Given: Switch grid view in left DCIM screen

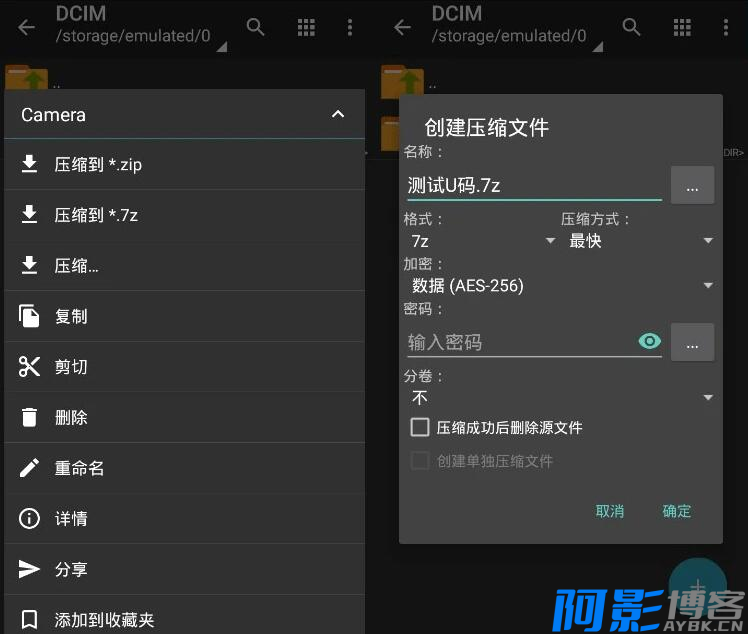Looking at the screenshot, I should point(306,28).
